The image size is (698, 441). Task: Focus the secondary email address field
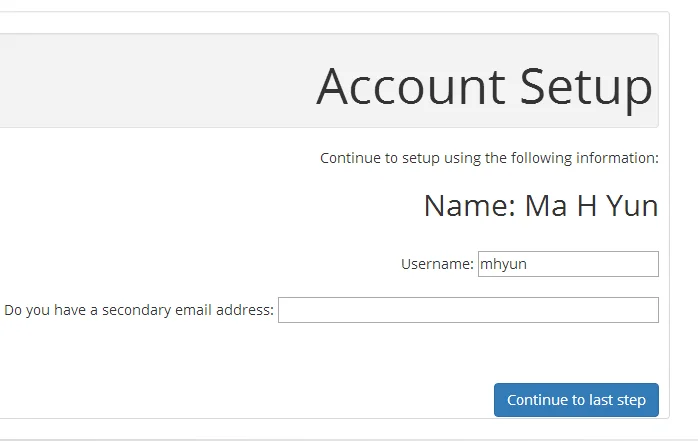click(x=468, y=310)
